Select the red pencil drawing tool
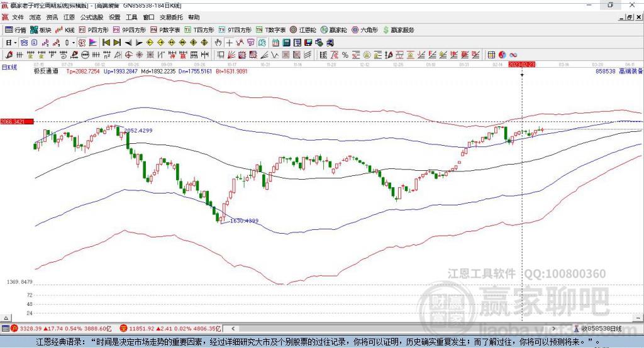This screenshot has height=348, width=644. (x=9, y=55)
